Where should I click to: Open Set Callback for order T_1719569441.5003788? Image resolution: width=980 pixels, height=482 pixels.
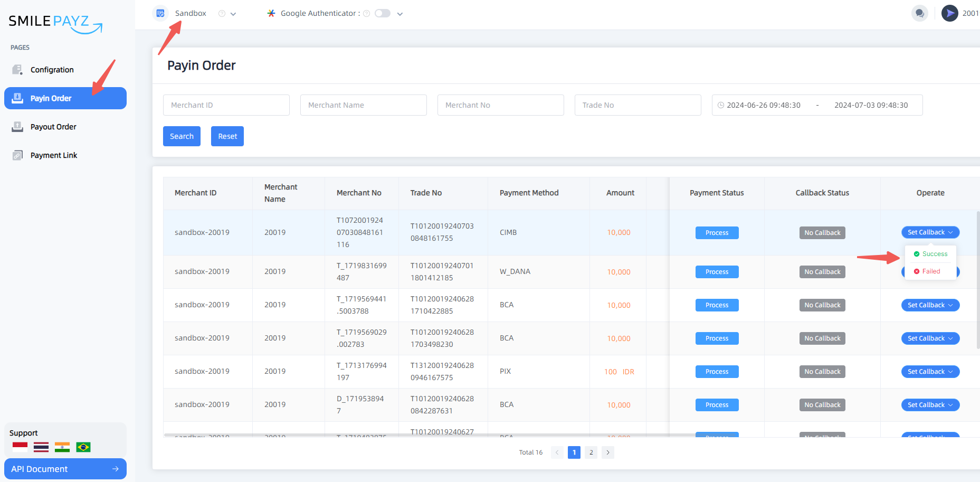coord(930,305)
